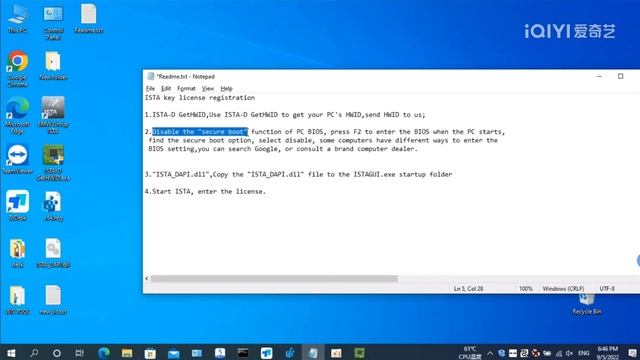
Task: Select ISTA-D GetHWID.exe desktop icon
Action: click(53, 162)
